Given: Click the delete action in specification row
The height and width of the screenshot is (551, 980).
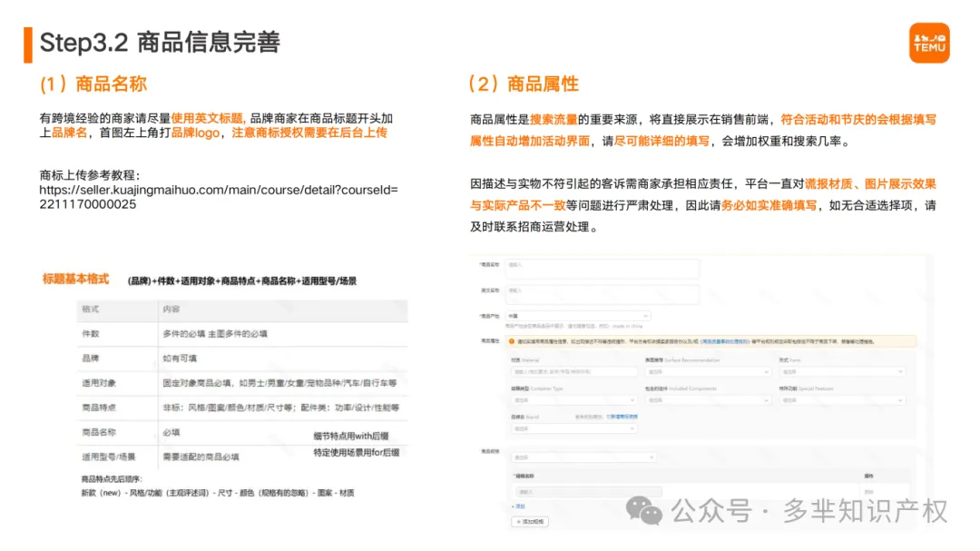Looking at the screenshot, I should tap(868, 492).
